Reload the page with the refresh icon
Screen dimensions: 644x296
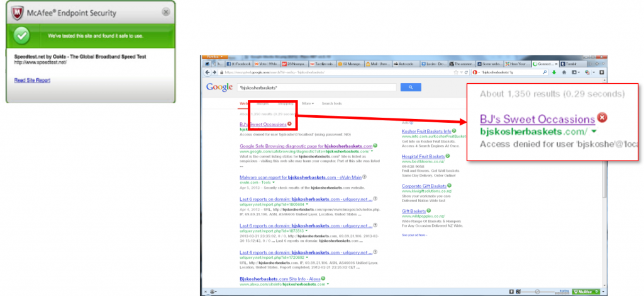point(466,72)
